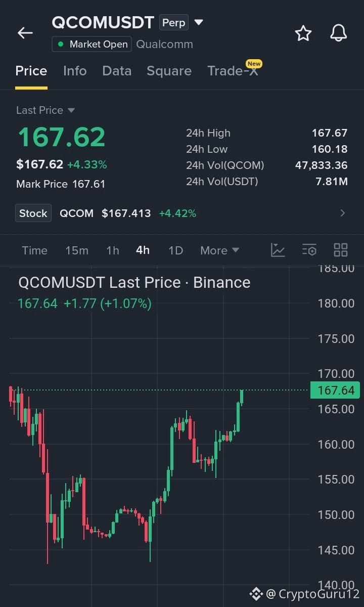This screenshot has height=607, width=364.
Task: Open the grid layout icon
Action: (x=341, y=250)
